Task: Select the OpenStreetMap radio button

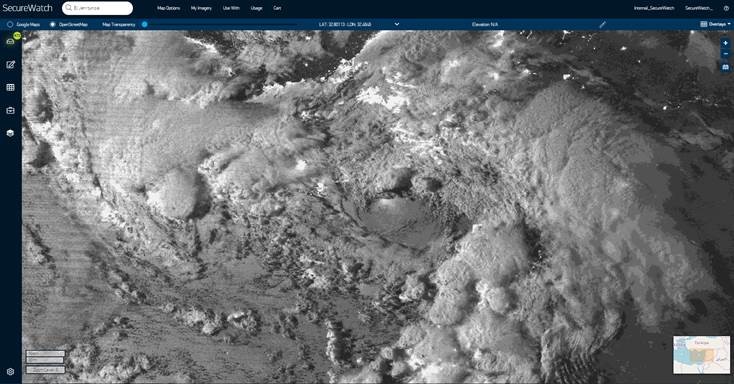Action: 52,24
